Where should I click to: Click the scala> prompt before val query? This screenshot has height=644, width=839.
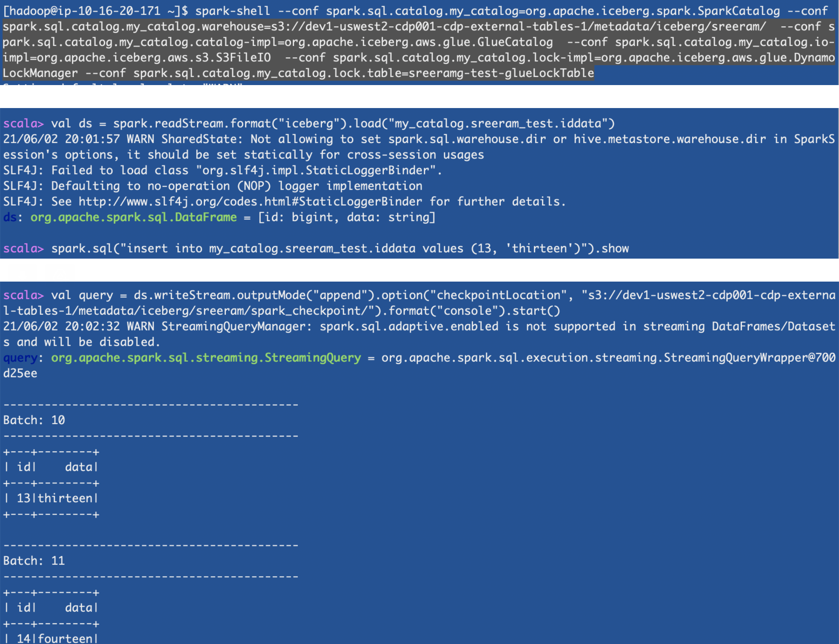(x=23, y=295)
